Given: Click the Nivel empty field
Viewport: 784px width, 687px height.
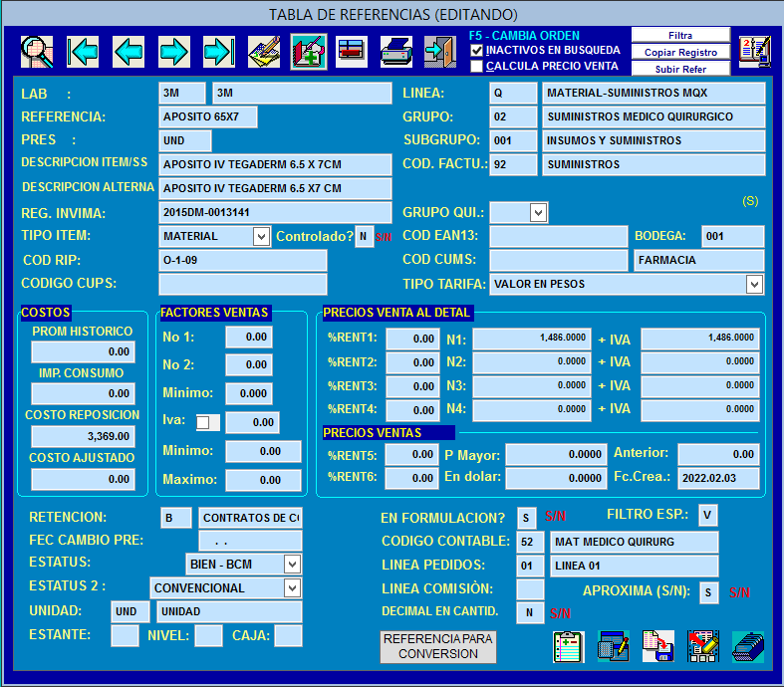Looking at the screenshot, I should point(208,636).
